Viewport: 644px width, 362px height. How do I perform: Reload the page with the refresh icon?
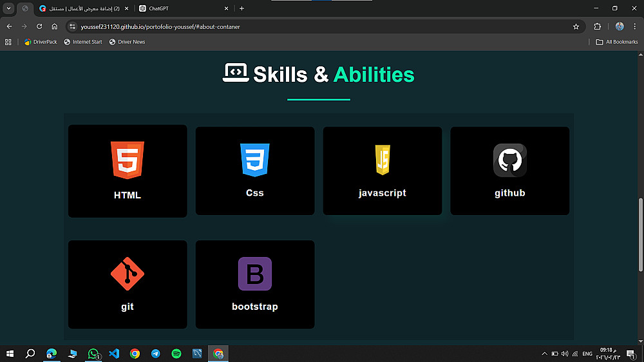[39, 26]
